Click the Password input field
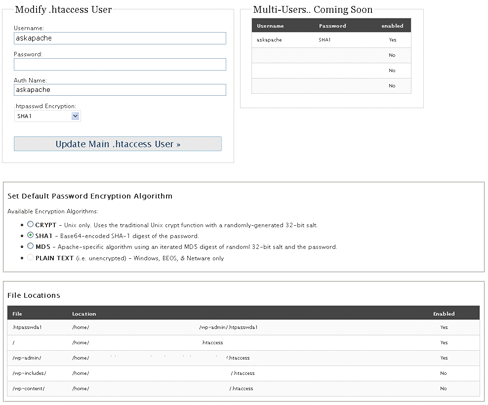This screenshot has height=405, width=488. click(x=120, y=64)
